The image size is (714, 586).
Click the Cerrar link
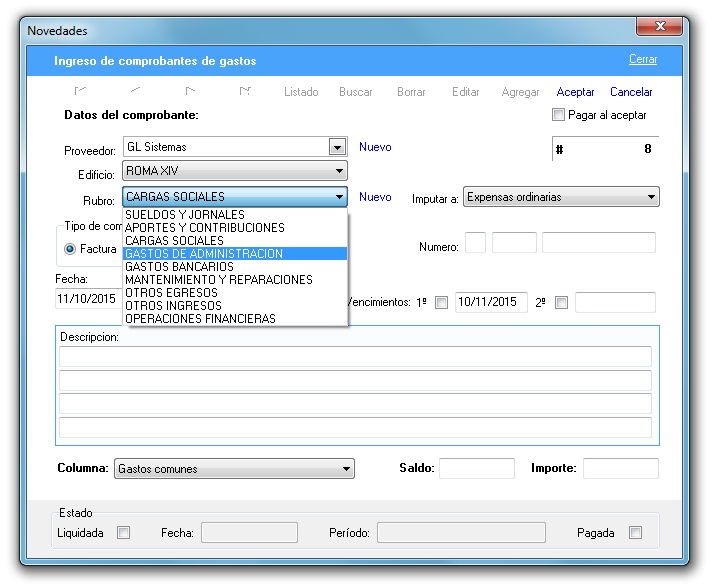click(643, 60)
